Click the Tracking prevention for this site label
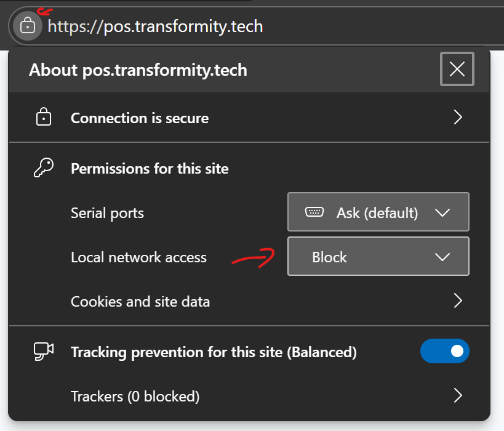Viewport: 504px width, 431px height. [214, 352]
